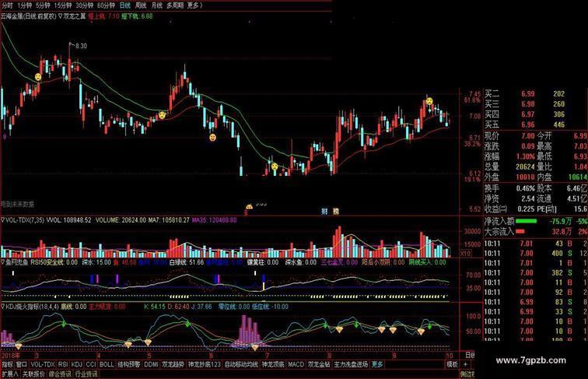Click the KDJ diamond marker just before the 7 date label
This screenshot has height=379, width=588.
(x=255, y=347)
